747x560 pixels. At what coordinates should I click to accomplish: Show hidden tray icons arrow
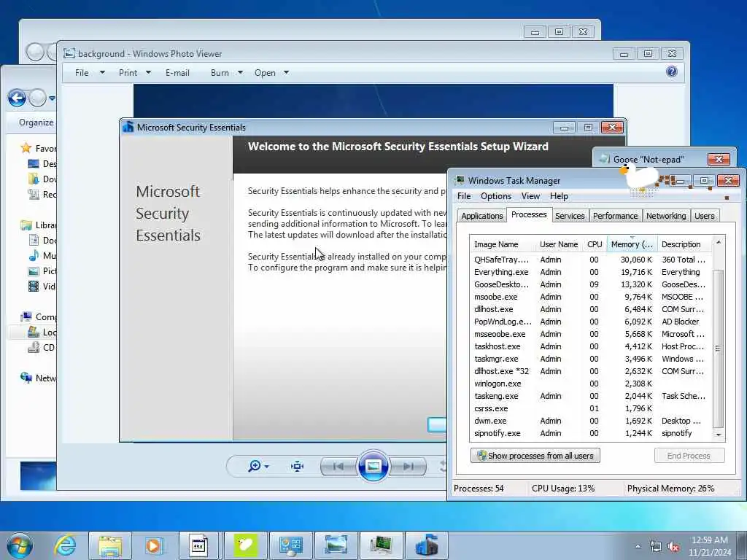638,547
